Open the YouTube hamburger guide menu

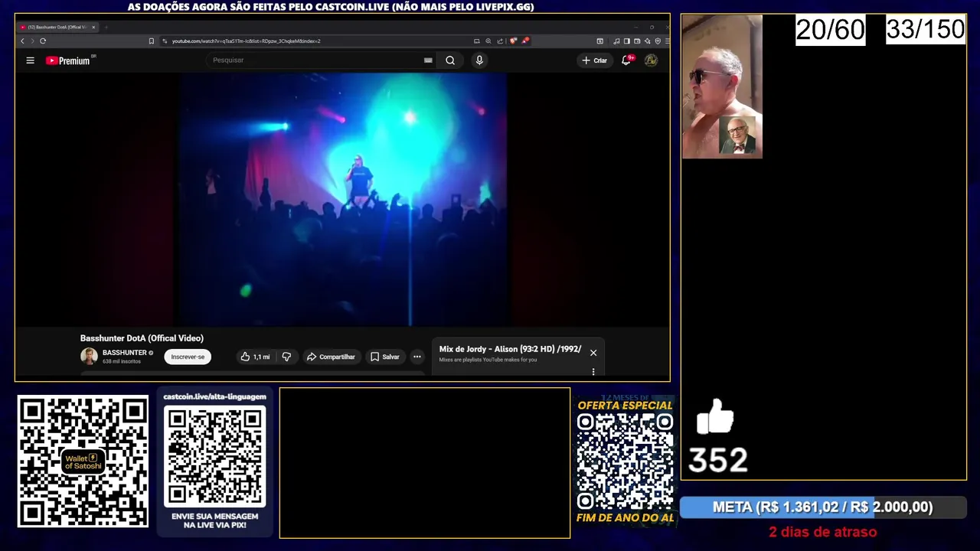click(30, 60)
